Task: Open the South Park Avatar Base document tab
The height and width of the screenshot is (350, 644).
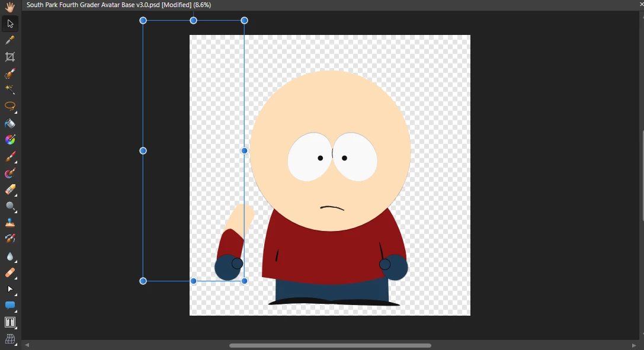Action: (x=118, y=5)
